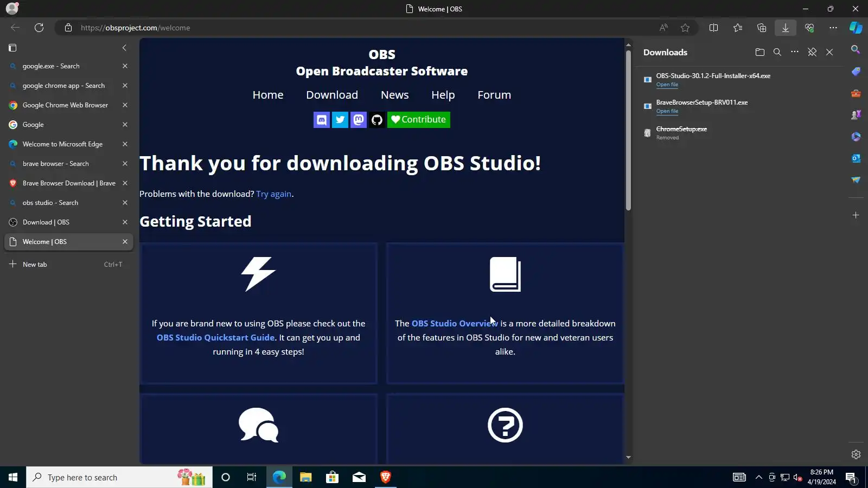Image resolution: width=868 pixels, height=488 pixels.
Task: Close the Downloads panel
Action: (829, 52)
